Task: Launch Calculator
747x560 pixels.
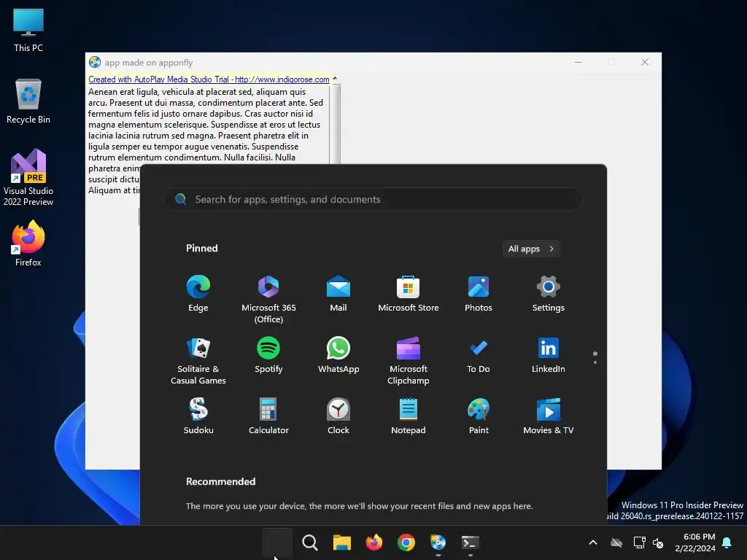Action: pos(268,416)
